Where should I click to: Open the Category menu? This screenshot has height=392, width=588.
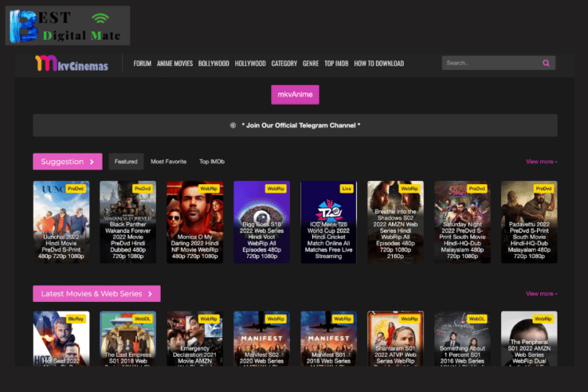[284, 64]
